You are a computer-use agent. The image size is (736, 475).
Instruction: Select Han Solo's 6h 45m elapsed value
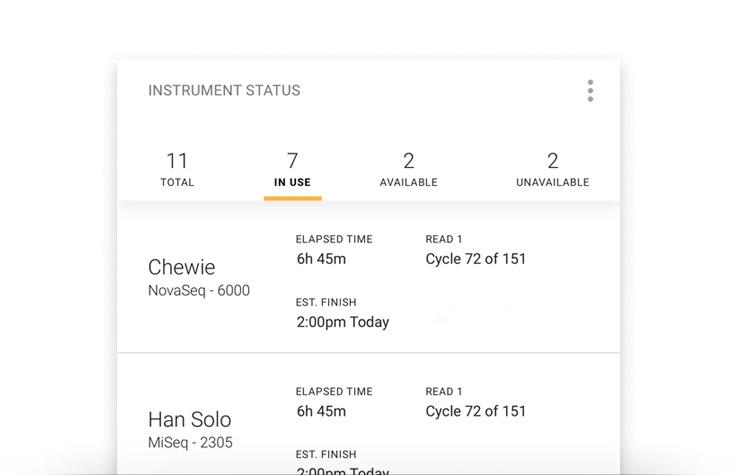(321, 411)
